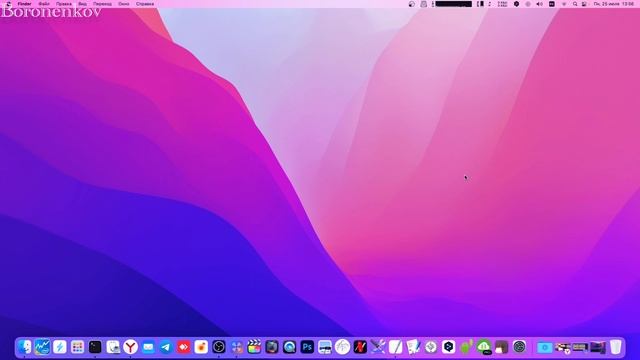Open the lightning bolt app in Dock

tap(60, 347)
